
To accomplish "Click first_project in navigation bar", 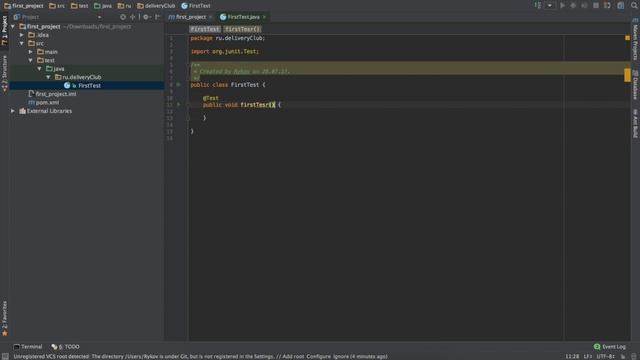I will [24, 6].
